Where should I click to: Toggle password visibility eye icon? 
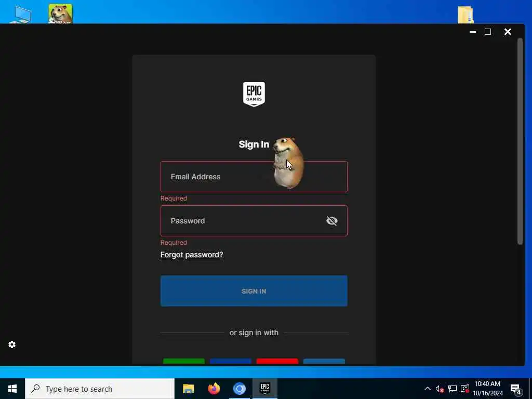331,221
